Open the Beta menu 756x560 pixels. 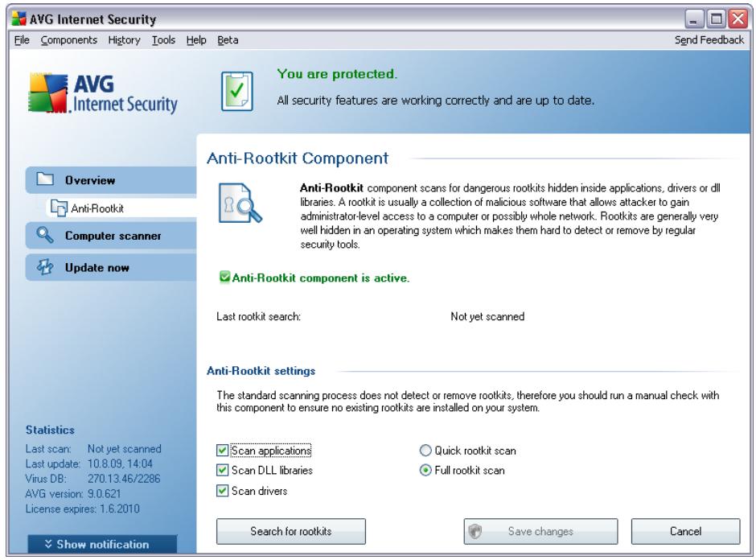(228, 40)
